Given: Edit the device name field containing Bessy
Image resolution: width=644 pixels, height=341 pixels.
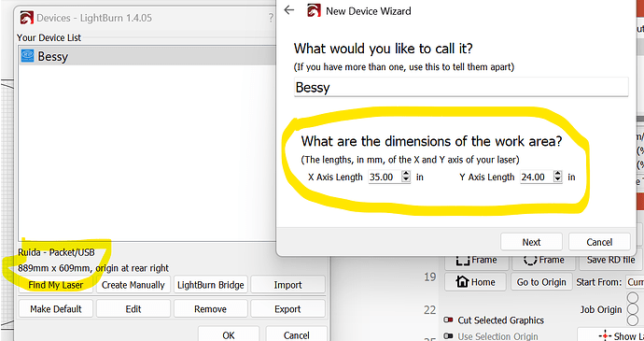Looking at the screenshot, I should pyautogui.click(x=461, y=87).
